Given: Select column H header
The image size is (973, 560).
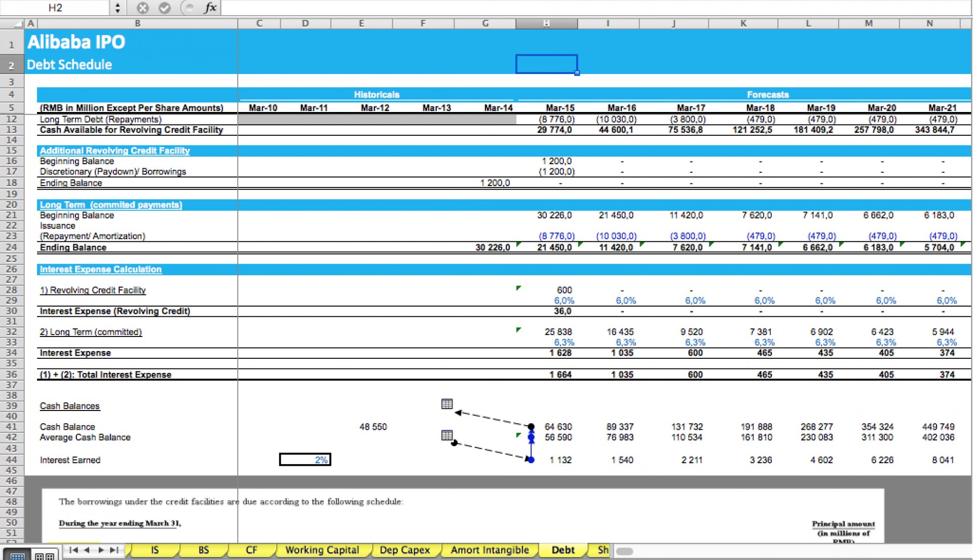Looking at the screenshot, I should point(546,23).
